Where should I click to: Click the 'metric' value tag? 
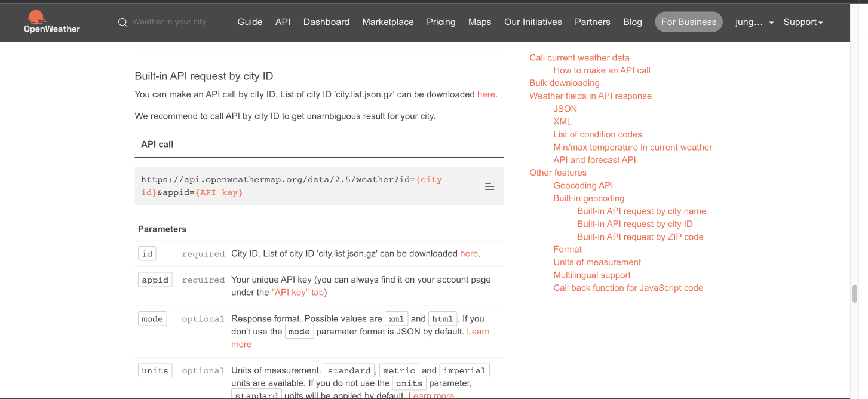click(x=399, y=370)
